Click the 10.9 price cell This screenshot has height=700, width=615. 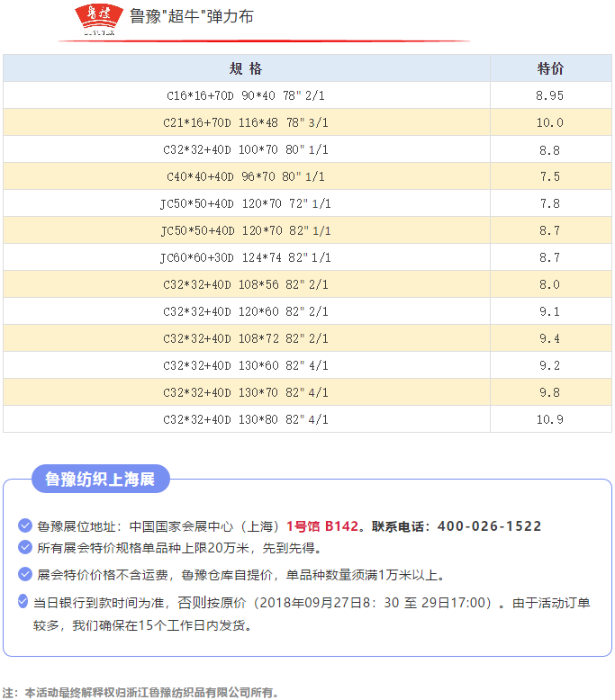click(550, 419)
